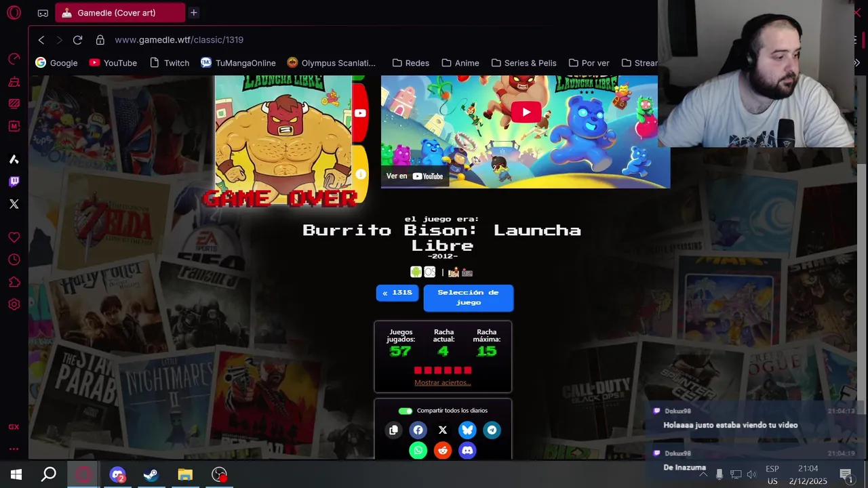
Task: Click the Android platform icon
Action: (416, 272)
